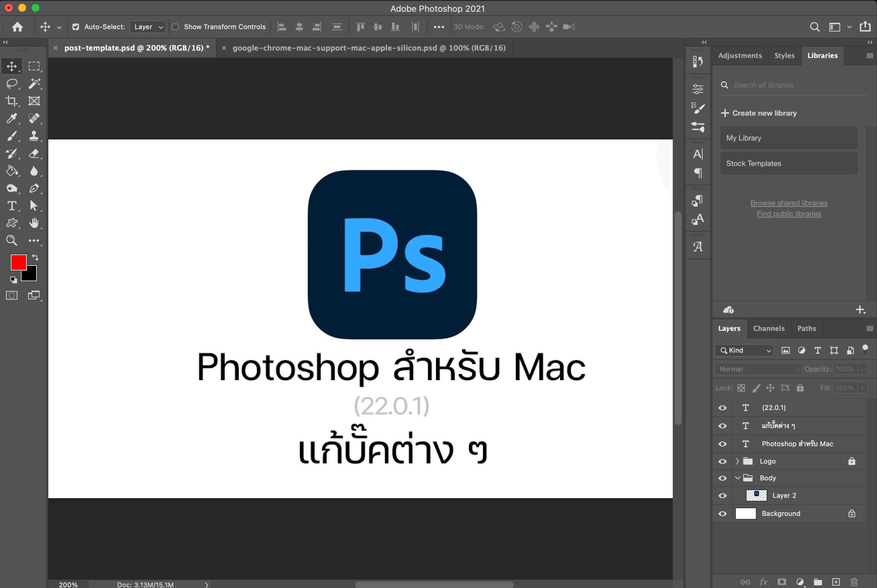The image size is (877, 588).
Task: Open the Kind filter dropdown
Action: (744, 350)
